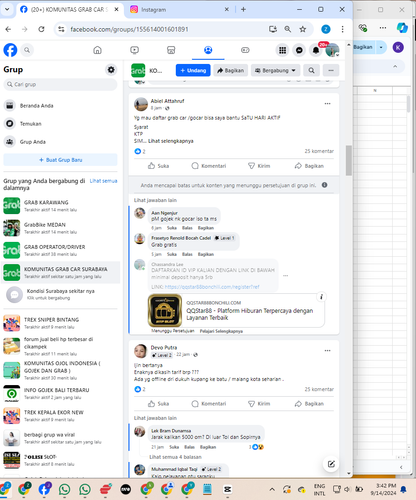Viewport: 416px width, 500px height.
Task: Join the Kondisi Surabaya sekitar nya chat
Action: 60,294
